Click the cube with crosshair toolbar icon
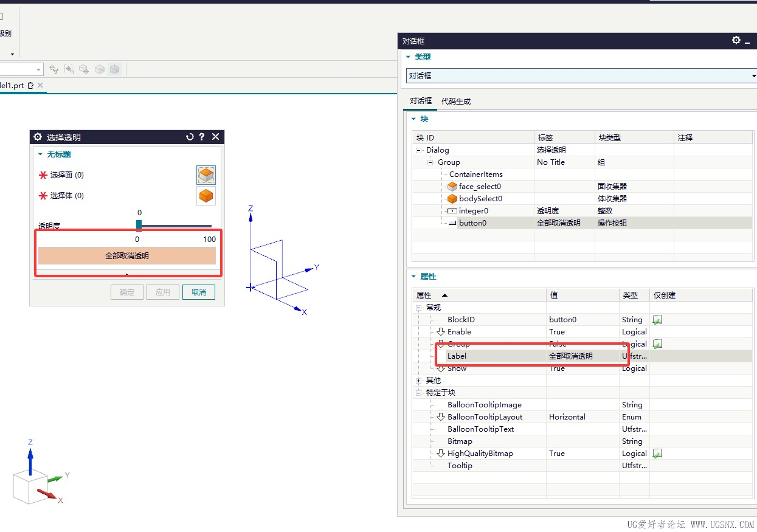The height and width of the screenshot is (532, 757). [84, 69]
